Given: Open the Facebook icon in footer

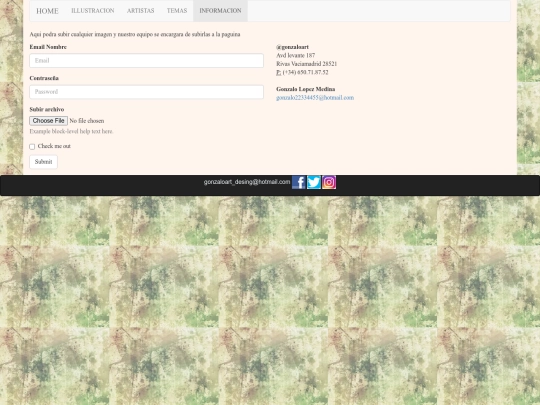Looking at the screenshot, I should click(x=299, y=182).
